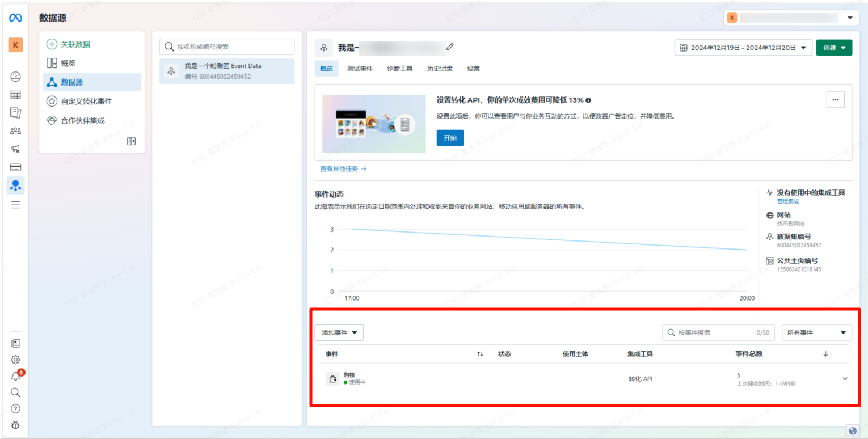Image resolution: width=868 pixels, height=439 pixels.
Task: Expand the 创建 green dropdown button
Action: pyautogui.click(x=833, y=48)
